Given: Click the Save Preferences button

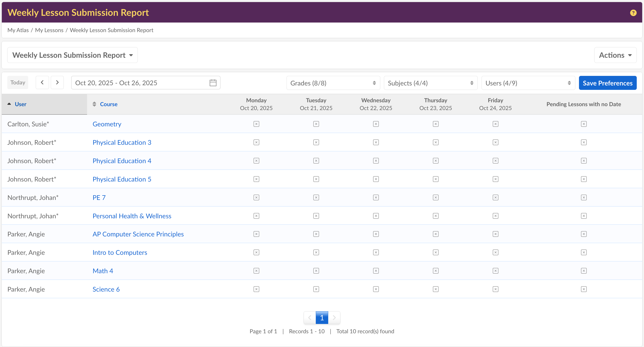Looking at the screenshot, I should pyautogui.click(x=607, y=83).
